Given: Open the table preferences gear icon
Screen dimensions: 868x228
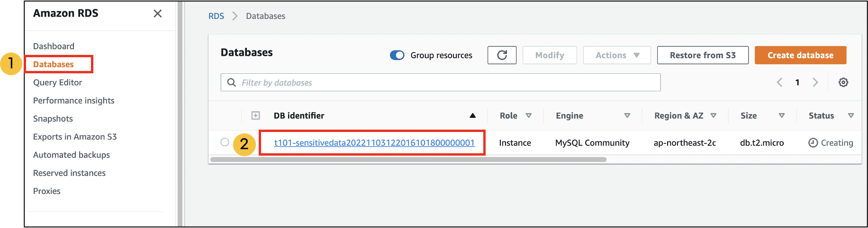Looking at the screenshot, I should click(x=843, y=82).
